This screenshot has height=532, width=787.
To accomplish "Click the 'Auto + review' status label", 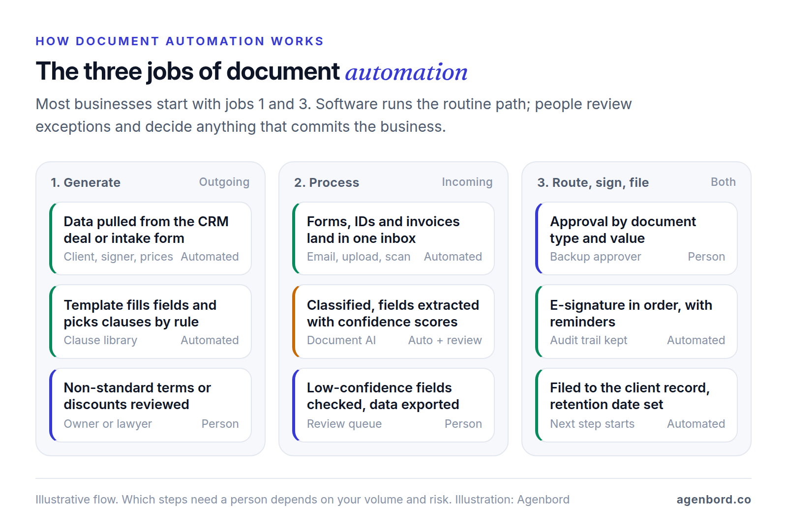I will click(x=445, y=340).
